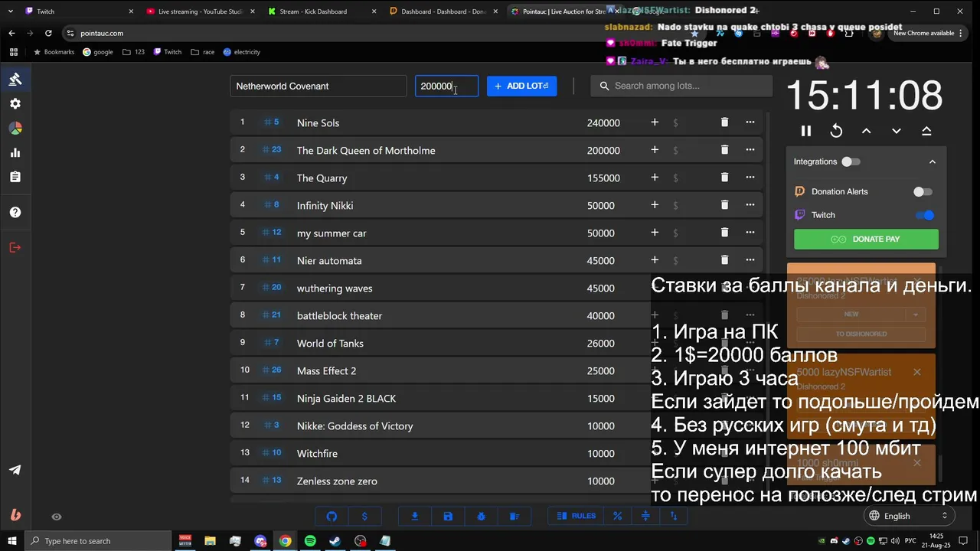
Task: Open the RULES panel button
Action: click(576, 516)
